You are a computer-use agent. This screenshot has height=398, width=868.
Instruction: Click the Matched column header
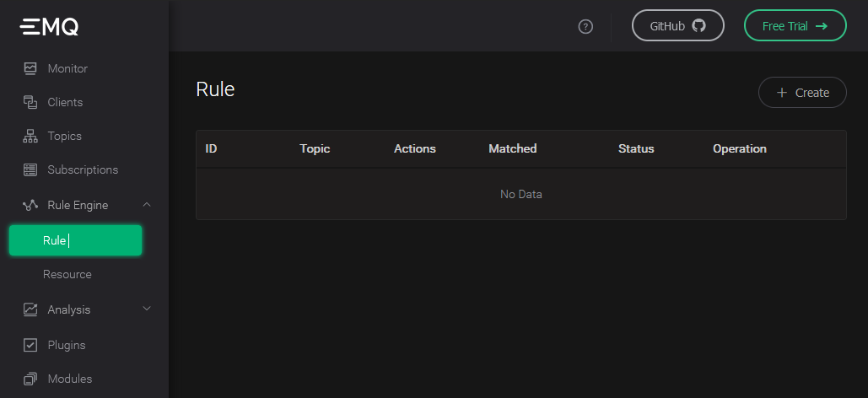tap(512, 148)
